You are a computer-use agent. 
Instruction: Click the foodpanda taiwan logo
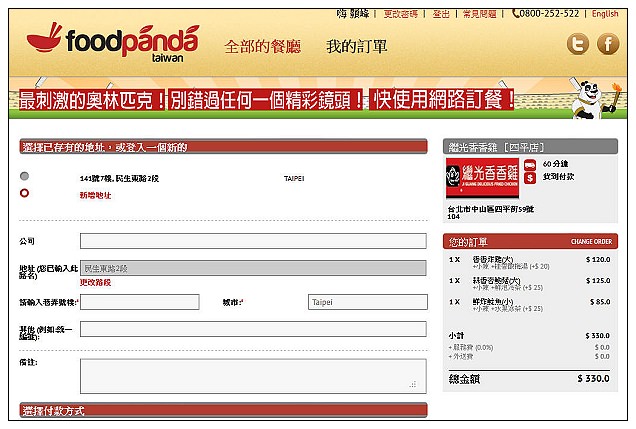[x=113, y=43]
